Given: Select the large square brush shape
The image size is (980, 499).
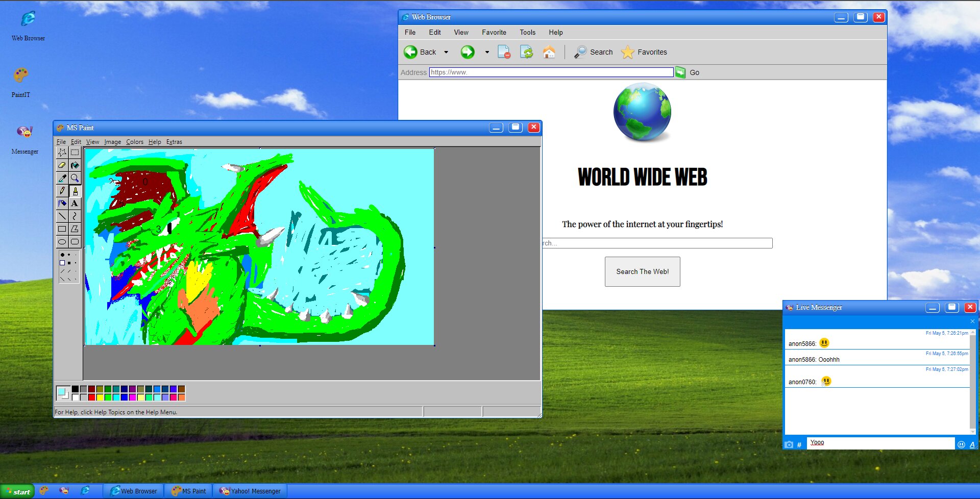Looking at the screenshot, I should [62, 263].
